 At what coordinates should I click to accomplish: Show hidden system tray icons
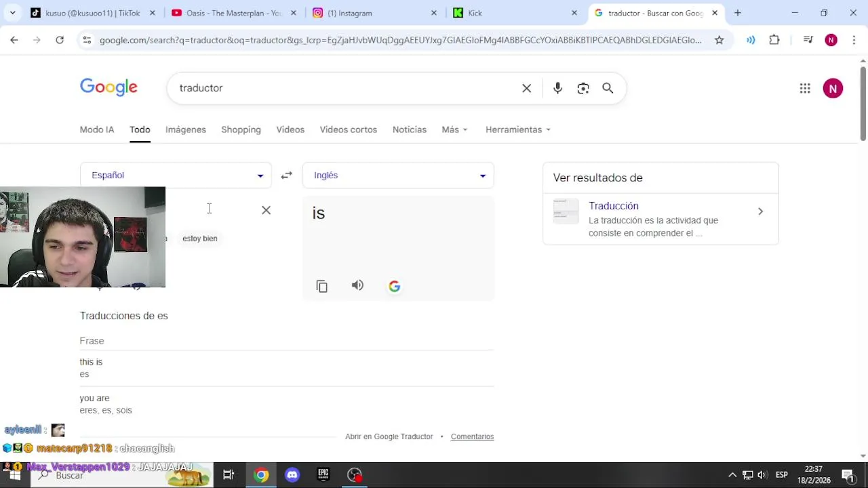point(732,475)
